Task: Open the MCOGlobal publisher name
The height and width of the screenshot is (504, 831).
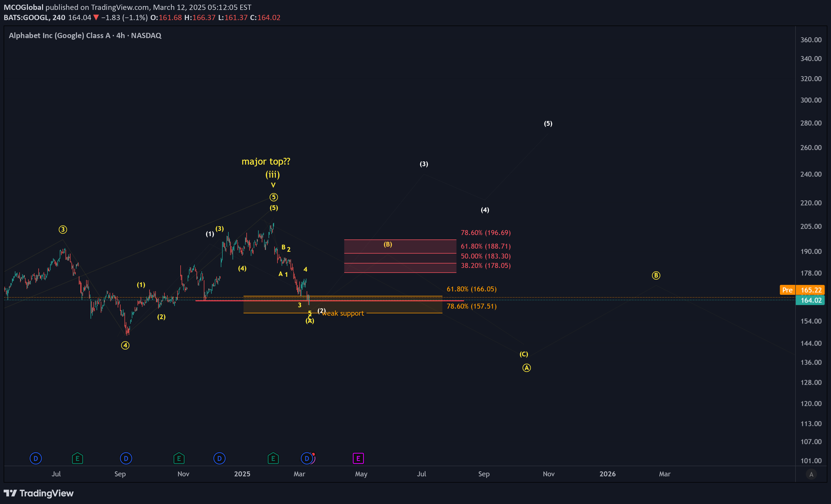Action: click(23, 7)
